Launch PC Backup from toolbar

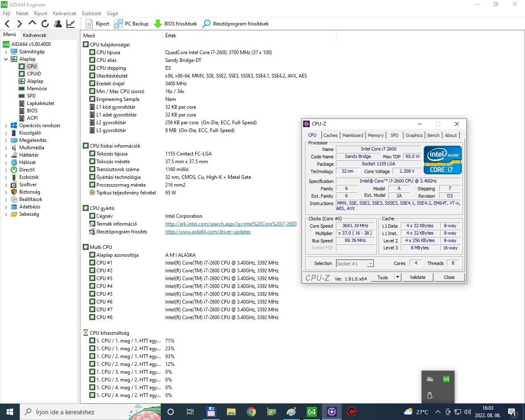pos(131,24)
